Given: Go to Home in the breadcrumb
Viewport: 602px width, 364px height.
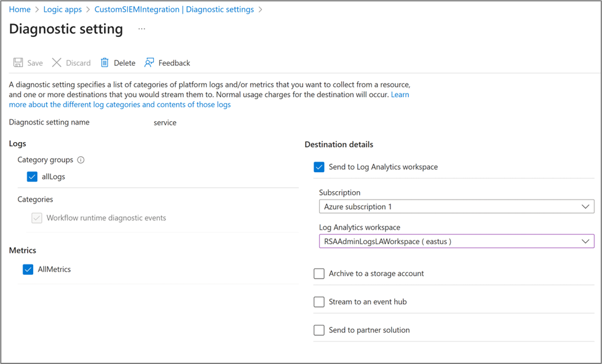Looking at the screenshot, I should click(20, 9).
